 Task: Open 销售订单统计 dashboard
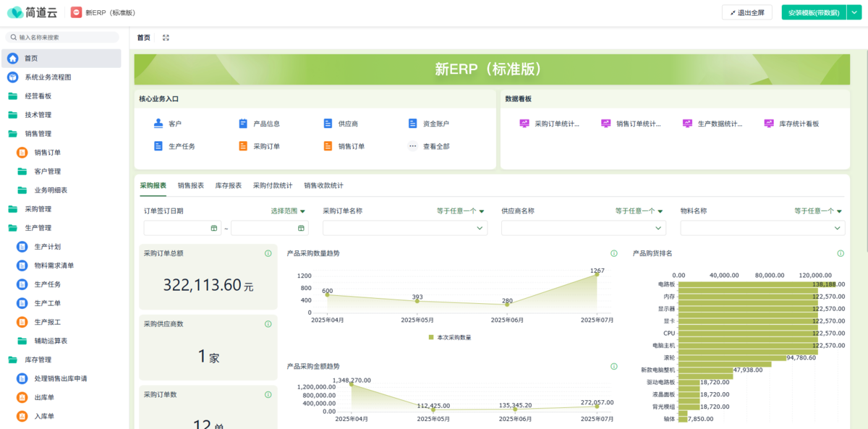[x=631, y=124]
